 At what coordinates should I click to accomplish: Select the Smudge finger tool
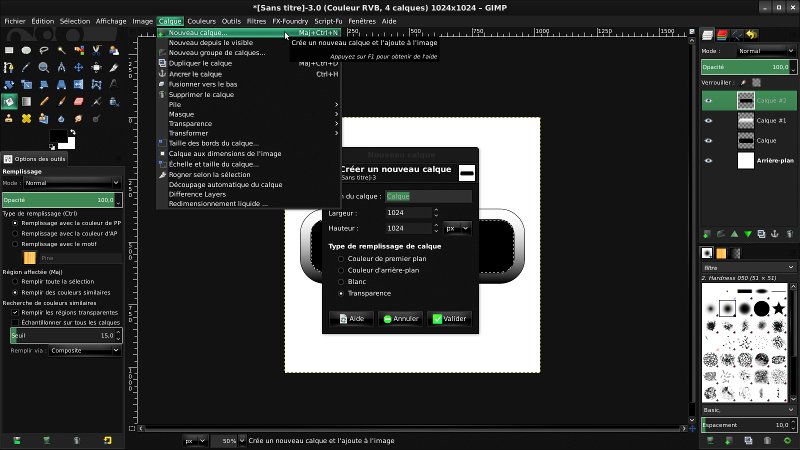click(x=79, y=119)
